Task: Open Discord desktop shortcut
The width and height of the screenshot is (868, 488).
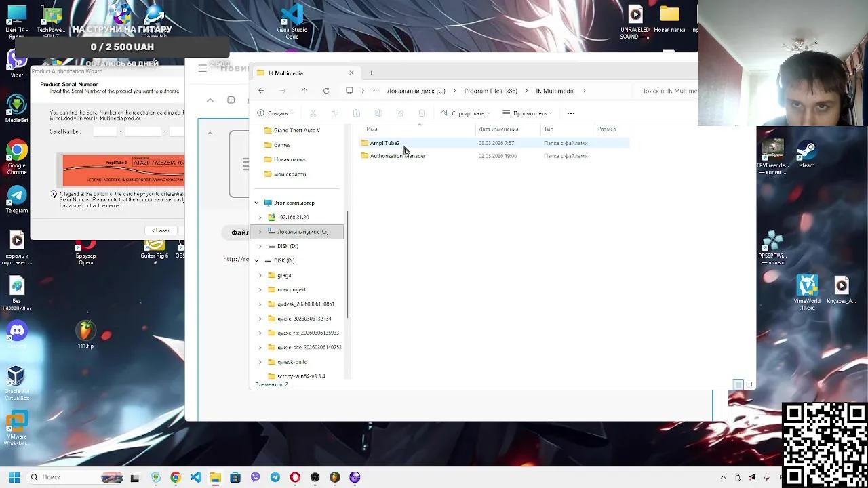Action: (17, 335)
